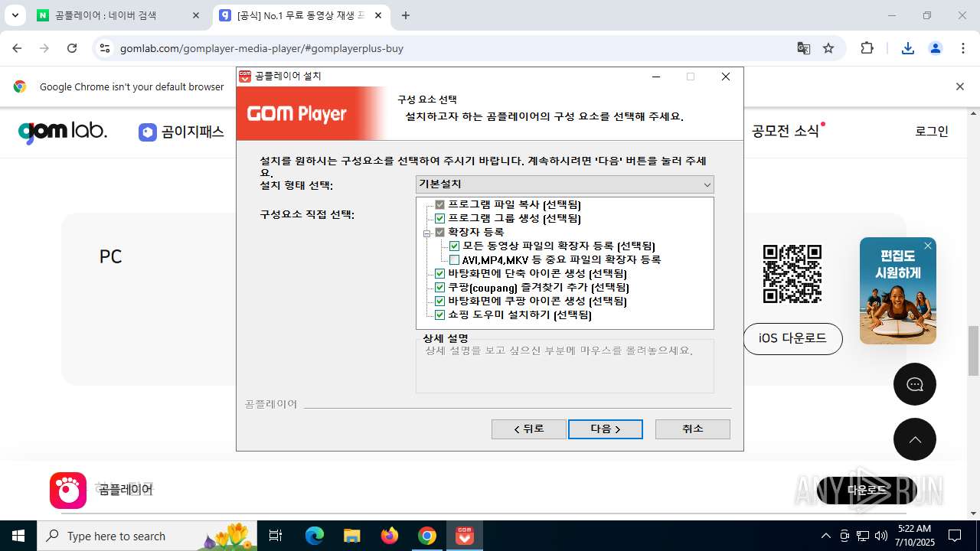Click 로그인 link on gomlab page
The width and height of the screenshot is (980, 551).
coord(932,131)
